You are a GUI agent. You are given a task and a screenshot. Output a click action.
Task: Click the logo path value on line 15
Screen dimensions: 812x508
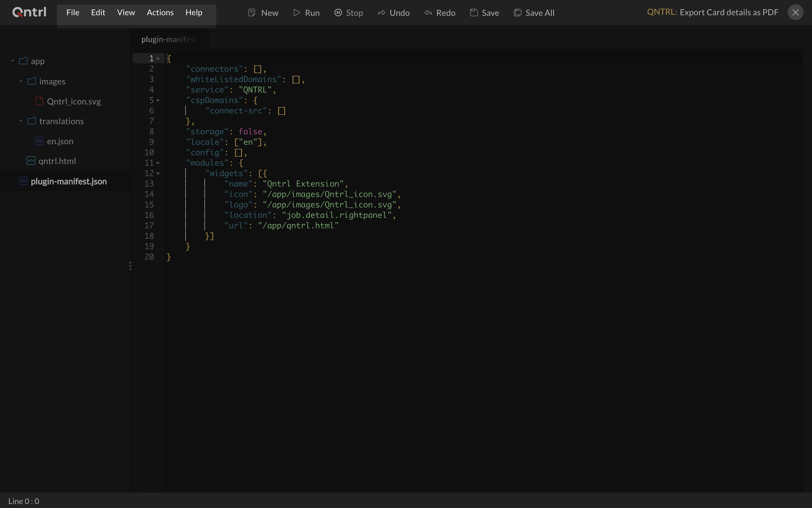click(x=330, y=205)
